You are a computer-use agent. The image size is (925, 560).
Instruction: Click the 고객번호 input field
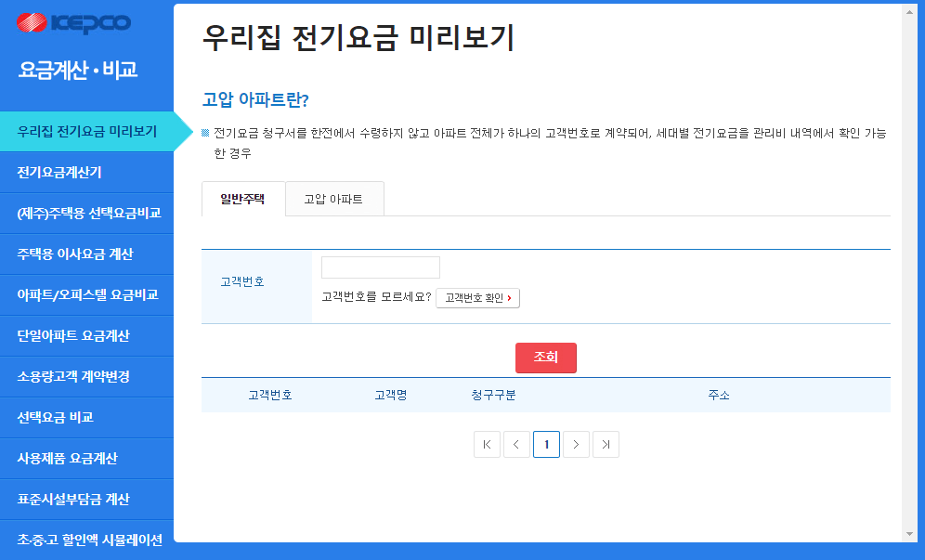pyautogui.click(x=380, y=267)
